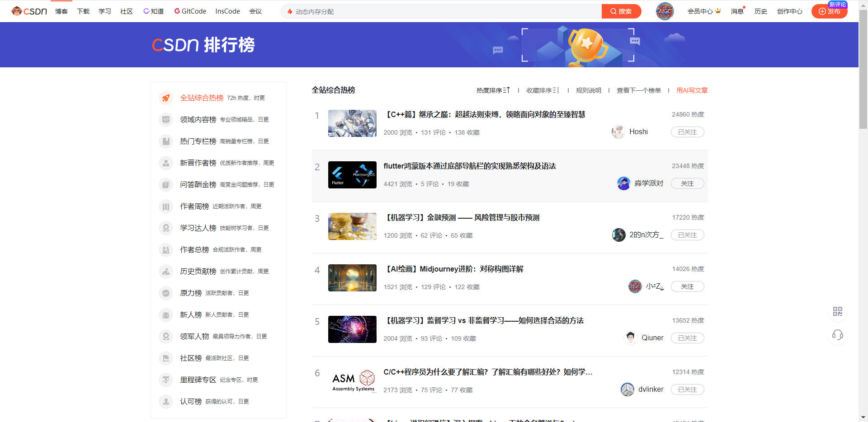Click the 里程碑专区 sidebar icon

pos(166,380)
